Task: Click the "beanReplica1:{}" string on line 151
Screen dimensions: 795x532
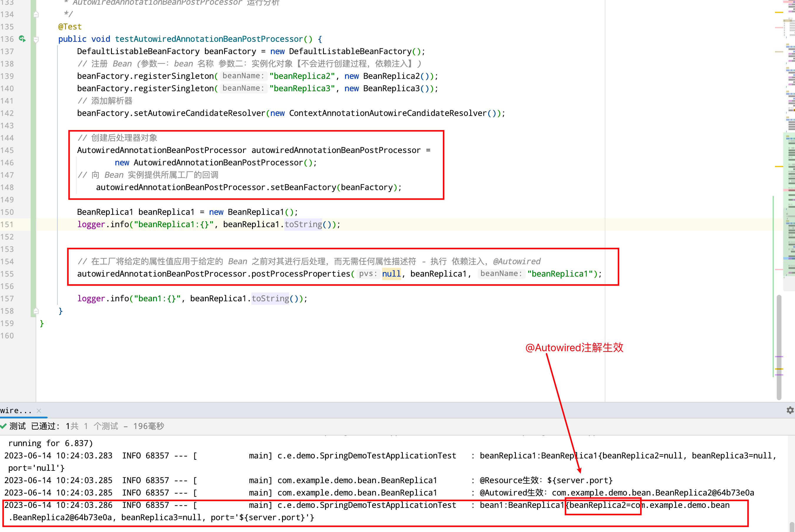Action: point(173,224)
